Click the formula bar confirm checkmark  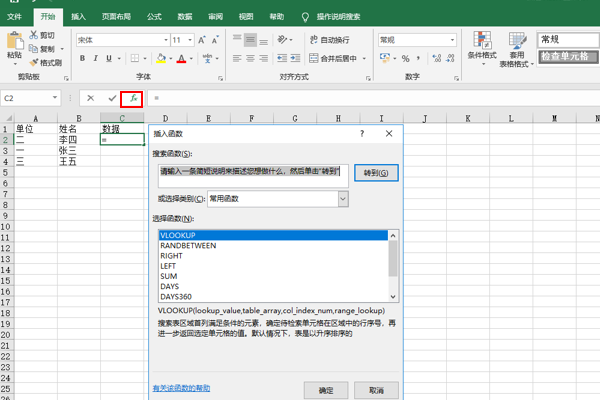(x=112, y=98)
